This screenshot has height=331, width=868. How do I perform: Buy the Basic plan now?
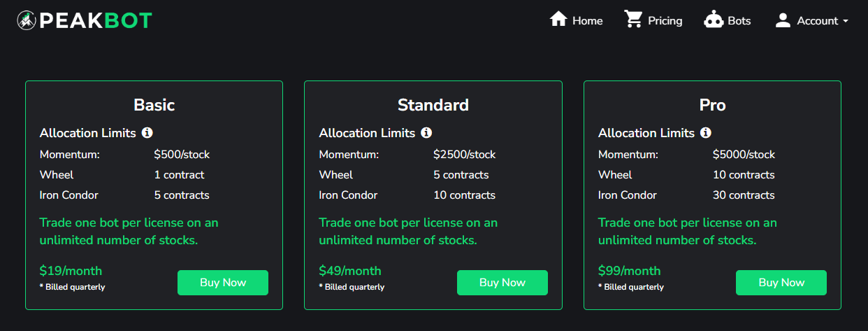coord(223,283)
